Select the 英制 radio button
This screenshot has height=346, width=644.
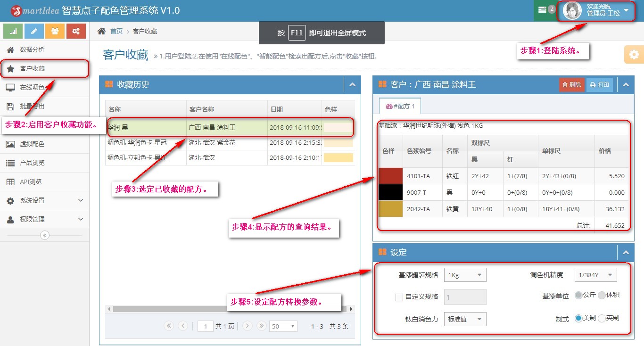click(602, 318)
